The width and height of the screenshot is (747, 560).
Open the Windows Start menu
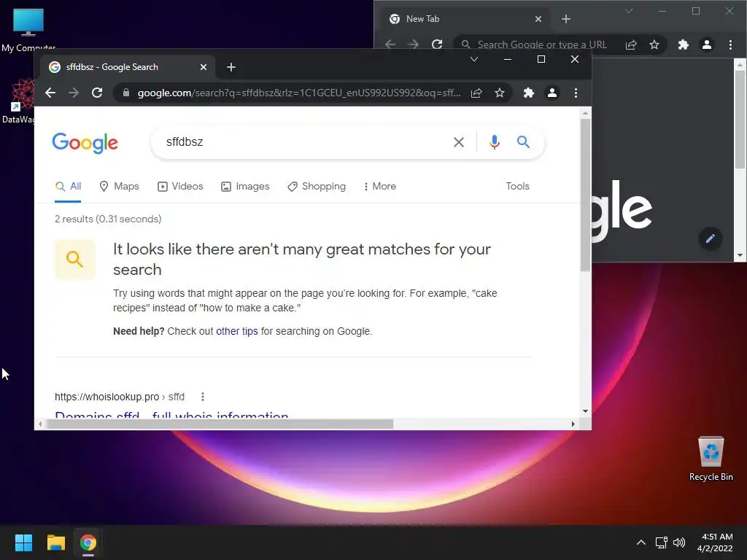(x=23, y=542)
